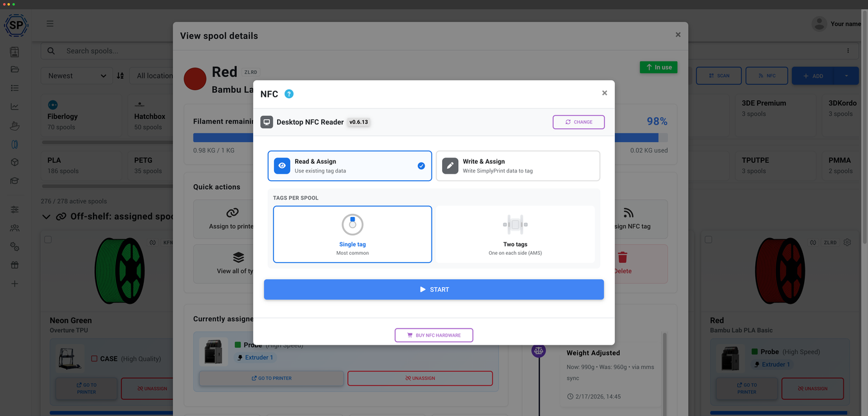868x416 pixels.
Task: Click Buy NFC Hardware
Action: click(434, 335)
